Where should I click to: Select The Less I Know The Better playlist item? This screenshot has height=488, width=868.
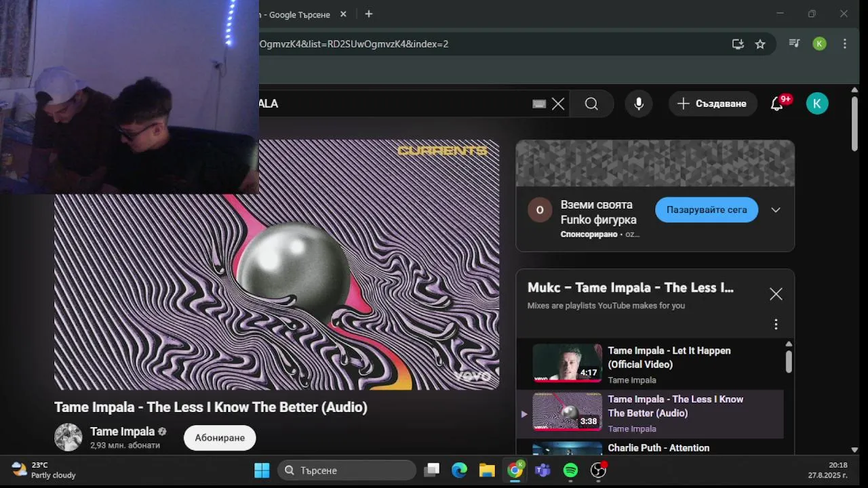[650, 413]
